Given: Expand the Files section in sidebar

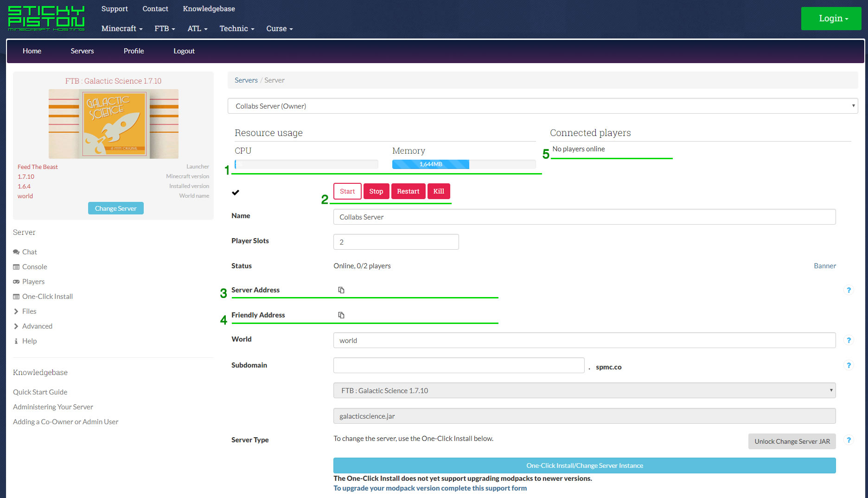Looking at the screenshot, I should click(25, 311).
